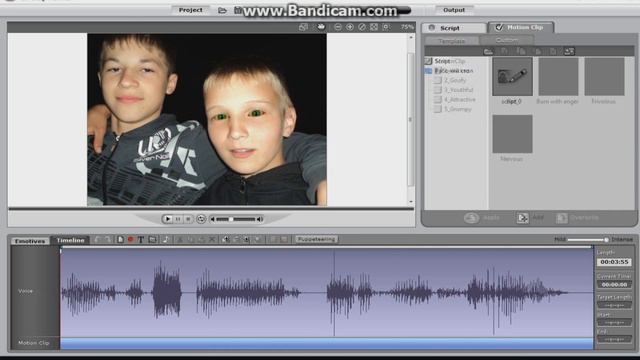Select the Frivolous thumbnail
Viewport: 640px width, 360px height.
click(604, 77)
